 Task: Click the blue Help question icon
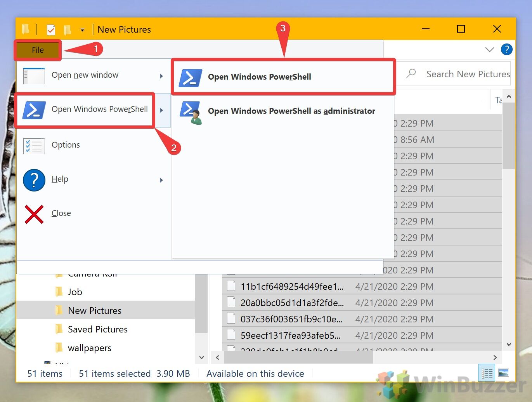point(34,180)
